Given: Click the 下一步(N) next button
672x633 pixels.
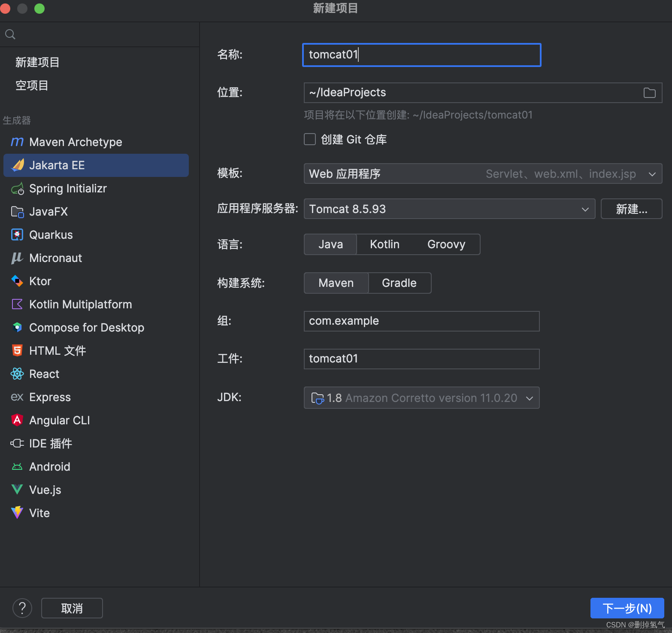Looking at the screenshot, I should 627,608.
